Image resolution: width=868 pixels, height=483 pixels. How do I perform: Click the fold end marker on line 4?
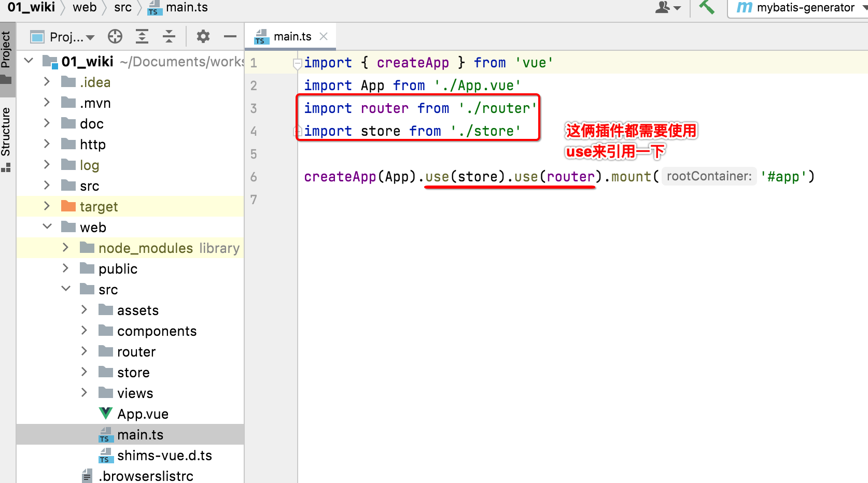(x=298, y=132)
